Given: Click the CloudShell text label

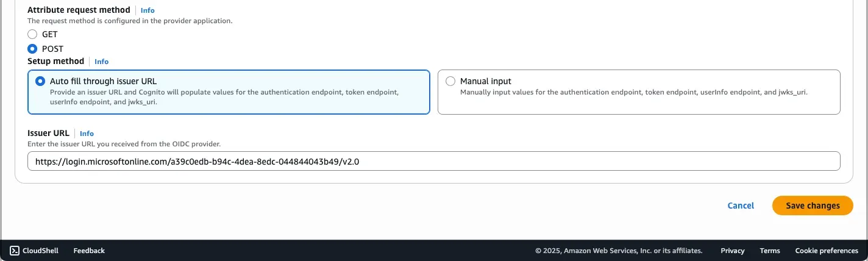Looking at the screenshot, I should pos(40,251).
